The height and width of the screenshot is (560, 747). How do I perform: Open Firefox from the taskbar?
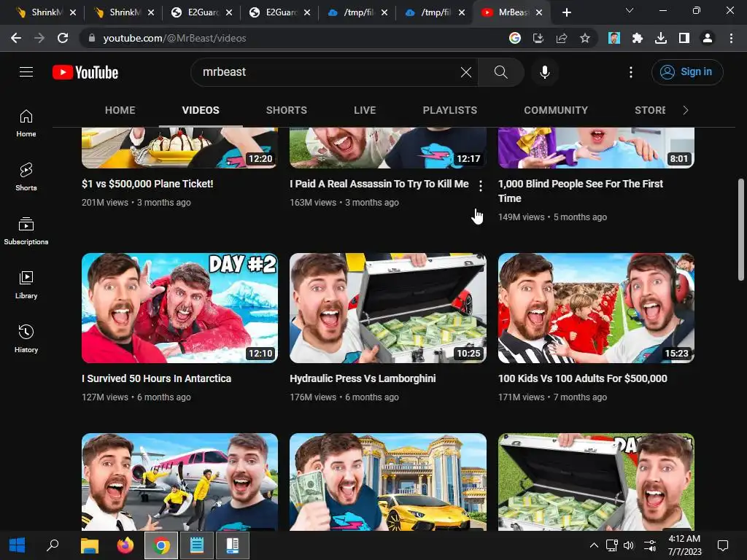point(125,545)
